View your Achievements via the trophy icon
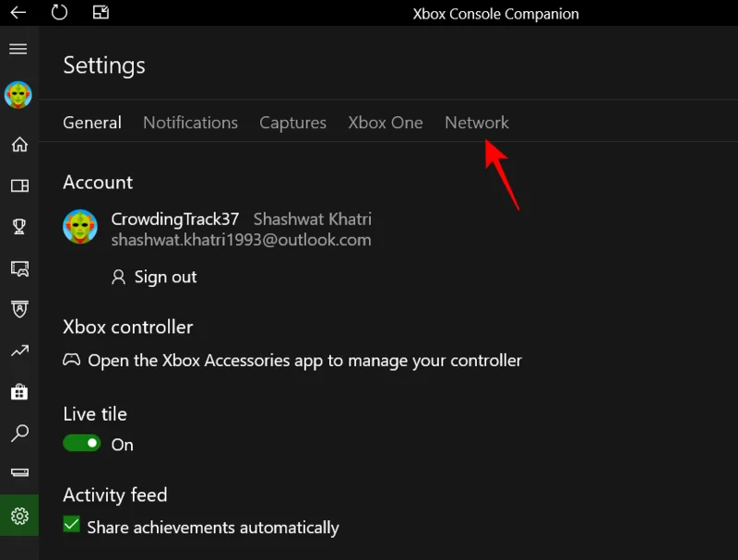This screenshot has width=738, height=560. tap(18, 227)
